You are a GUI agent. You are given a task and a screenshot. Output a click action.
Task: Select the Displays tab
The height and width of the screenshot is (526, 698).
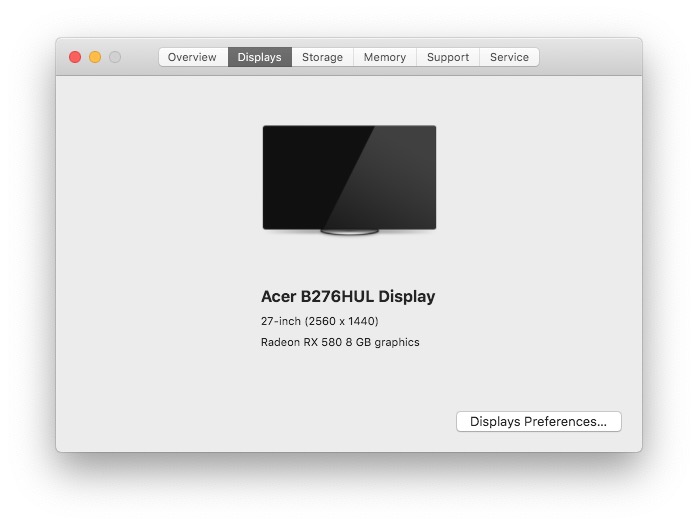260,57
